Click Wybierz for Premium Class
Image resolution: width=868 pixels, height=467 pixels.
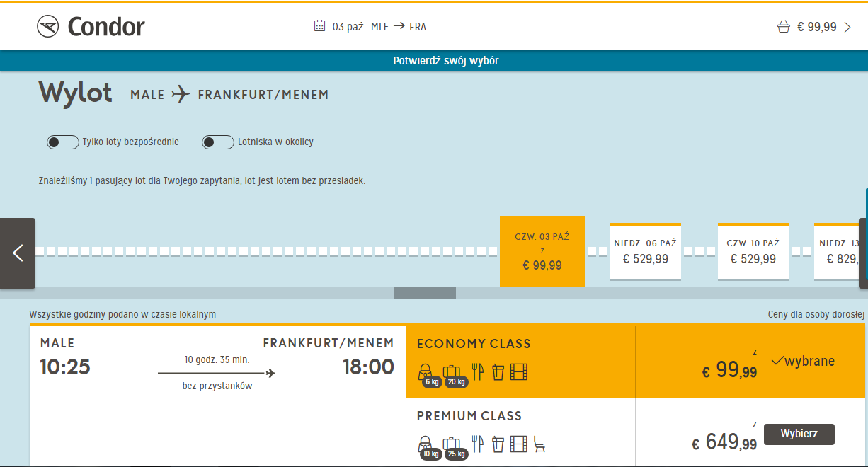pyautogui.click(x=799, y=434)
